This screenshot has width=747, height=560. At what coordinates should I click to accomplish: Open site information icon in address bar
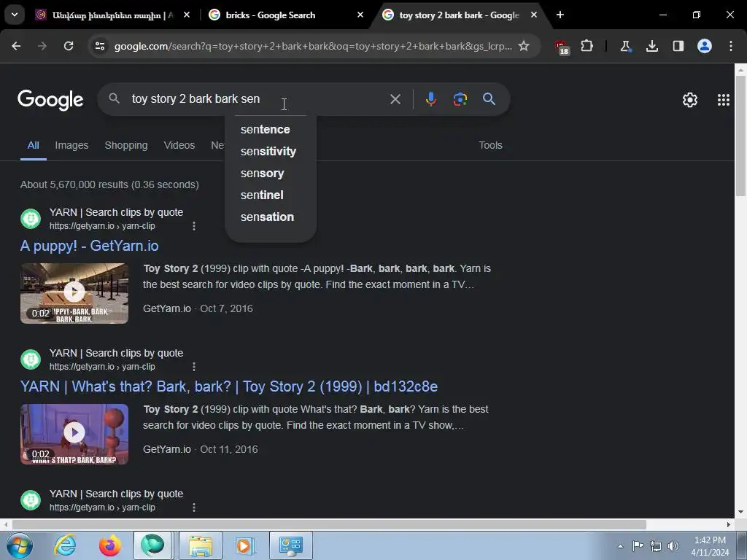pyautogui.click(x=100, y=46)
